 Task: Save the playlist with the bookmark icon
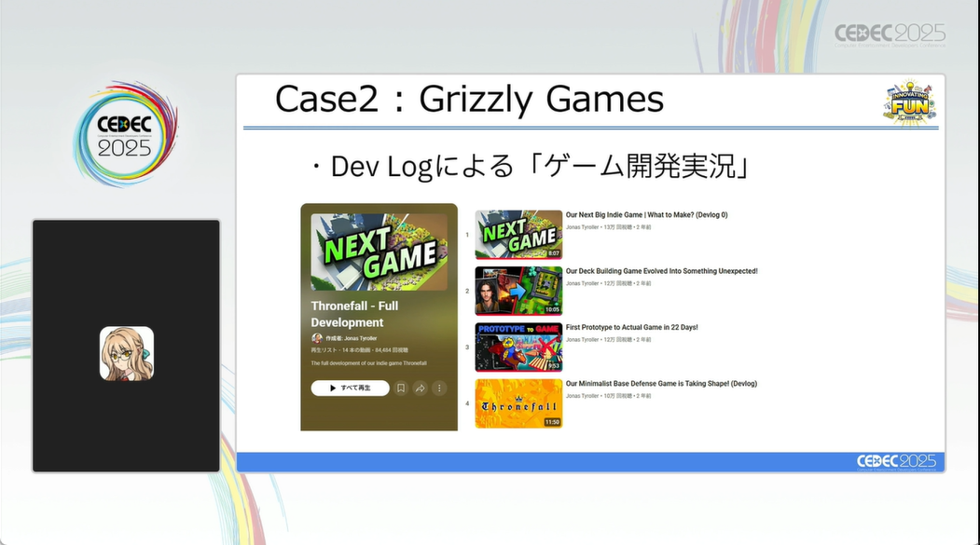click(x=401, y=388)
